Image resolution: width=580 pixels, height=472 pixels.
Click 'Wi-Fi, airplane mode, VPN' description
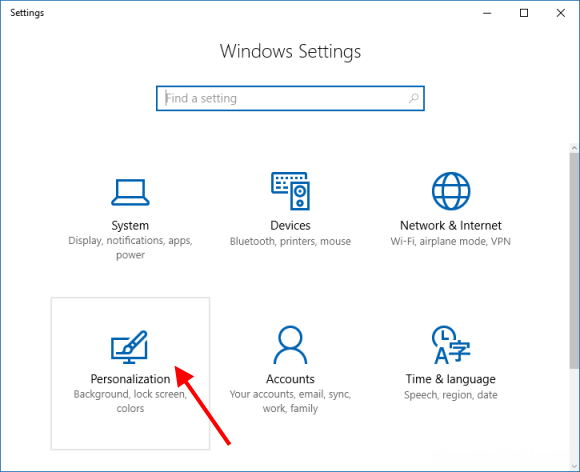coord(451,241)
